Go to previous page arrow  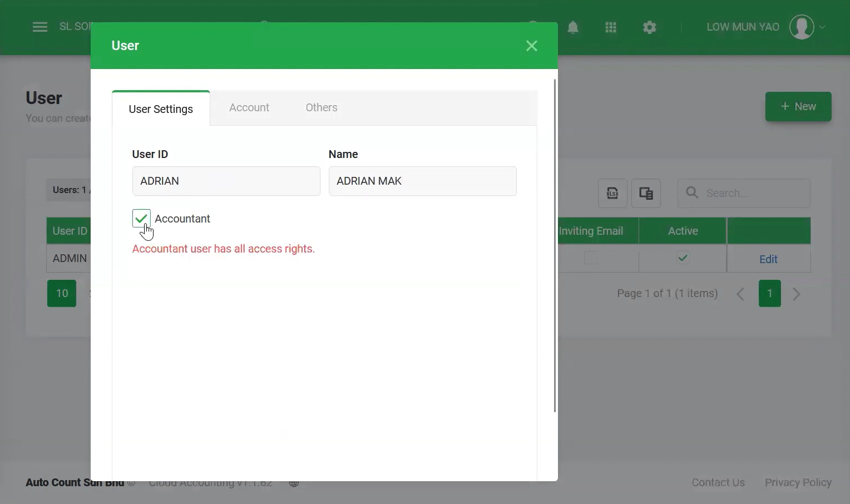tap(740, 294)
